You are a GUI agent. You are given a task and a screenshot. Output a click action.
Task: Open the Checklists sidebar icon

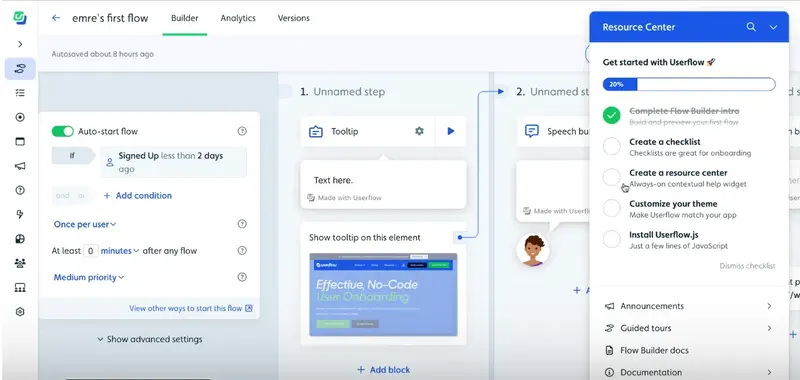point(20,93)
